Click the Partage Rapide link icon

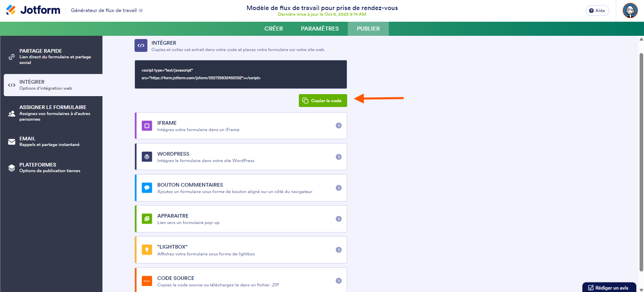point(12,57)
